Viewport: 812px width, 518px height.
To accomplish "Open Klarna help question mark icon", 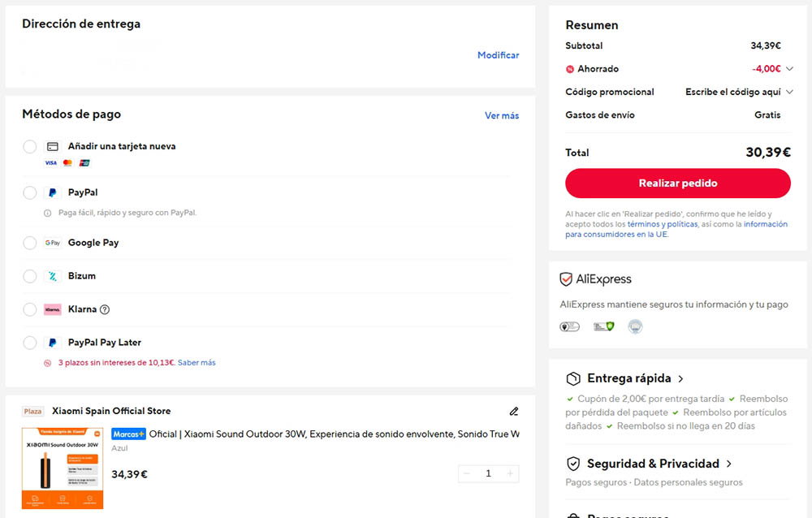I will pos(105,309).
